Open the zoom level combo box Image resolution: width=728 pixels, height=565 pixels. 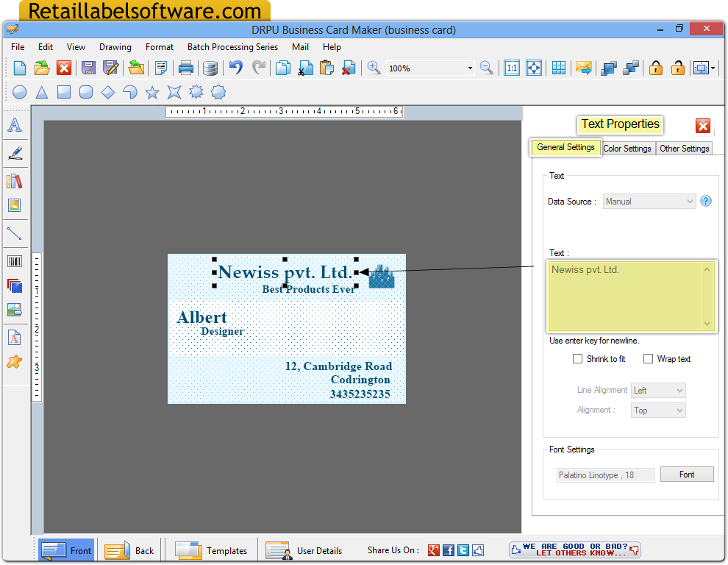click(468, 67)
